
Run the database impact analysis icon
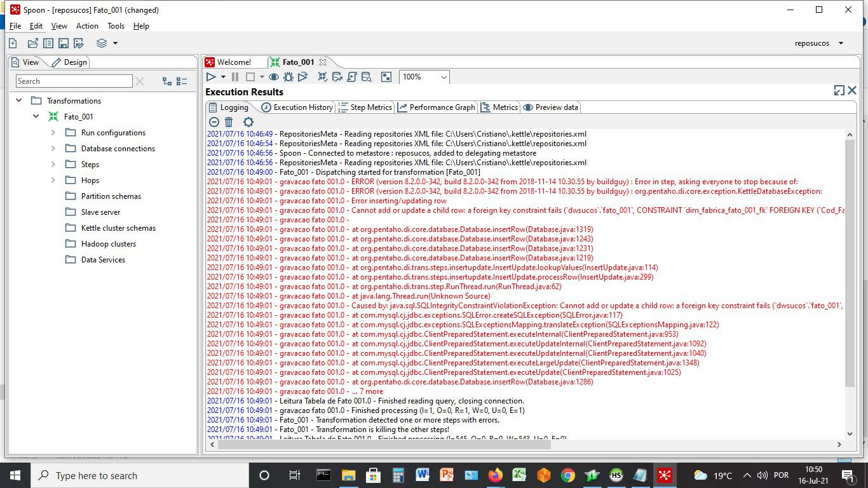[x=337, y=77]
